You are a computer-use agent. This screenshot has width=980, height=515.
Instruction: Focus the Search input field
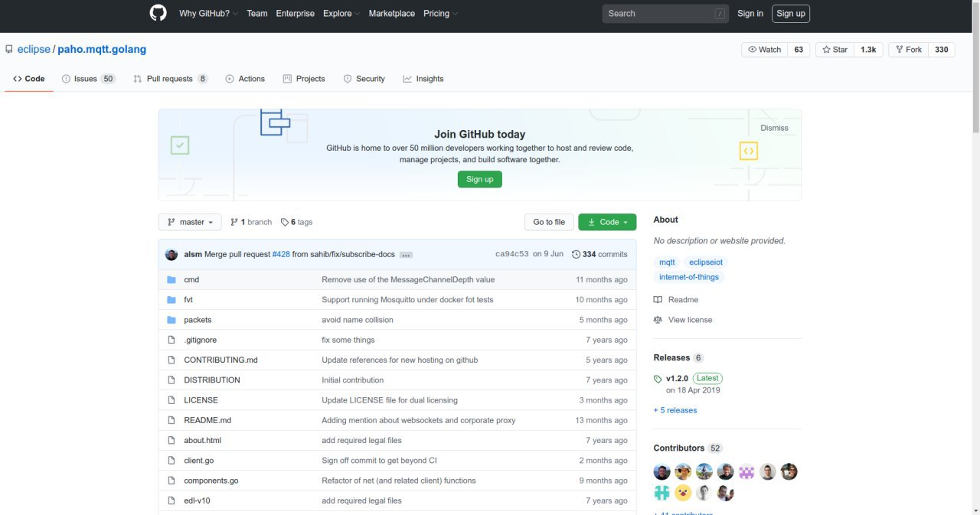pos(665,14)
